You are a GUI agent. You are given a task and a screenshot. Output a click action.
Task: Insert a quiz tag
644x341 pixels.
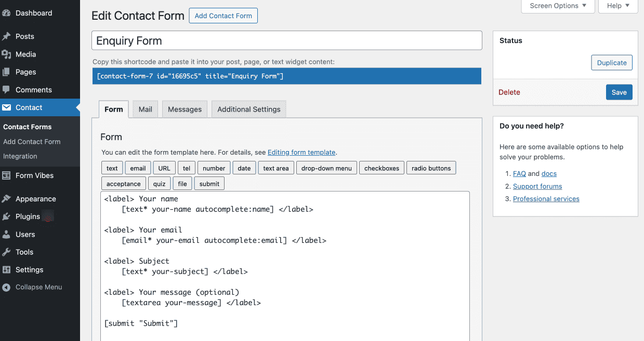pyautogui.click(x=159, y=184)
